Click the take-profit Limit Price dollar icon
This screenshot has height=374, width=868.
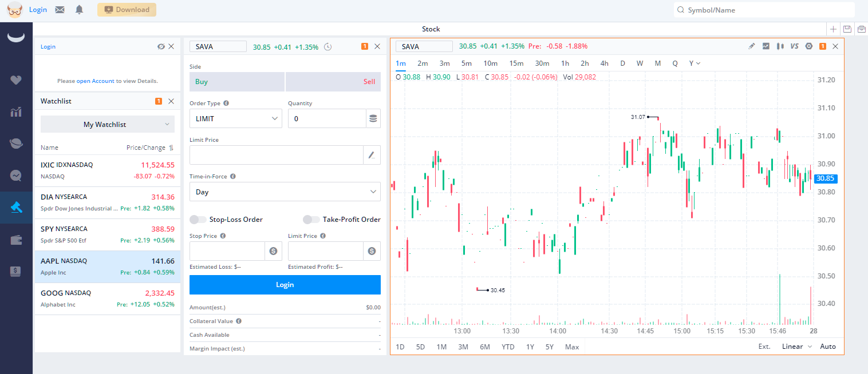tap(372, 251)
